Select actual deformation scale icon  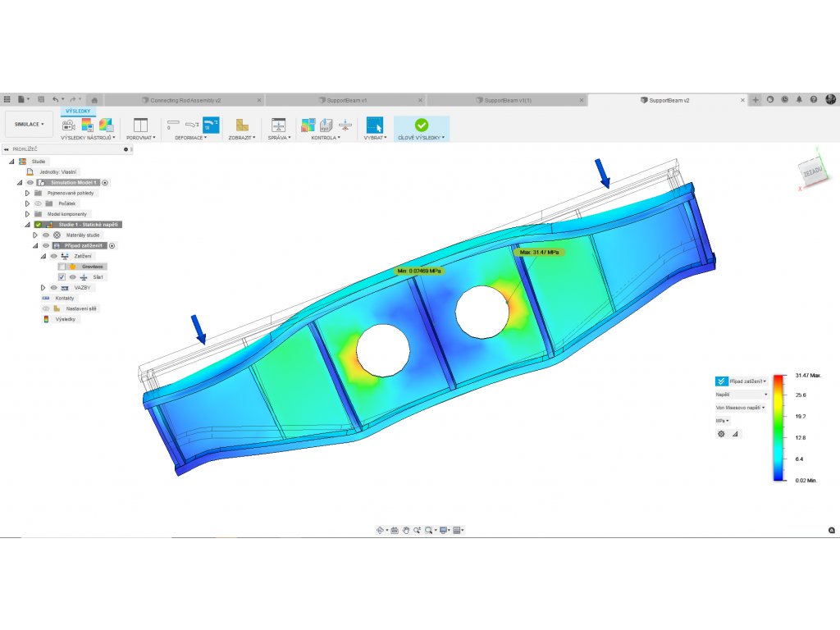(192, 125)
